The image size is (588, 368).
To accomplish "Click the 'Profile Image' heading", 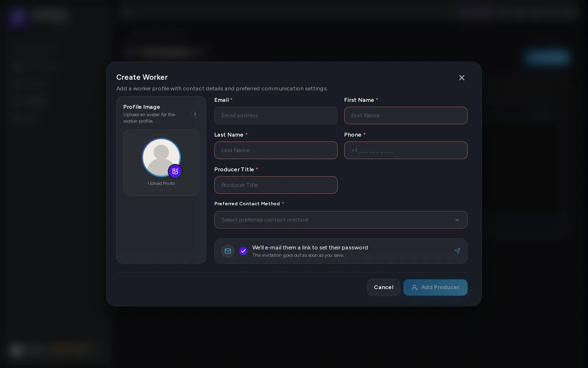I will tap(141, 107).
